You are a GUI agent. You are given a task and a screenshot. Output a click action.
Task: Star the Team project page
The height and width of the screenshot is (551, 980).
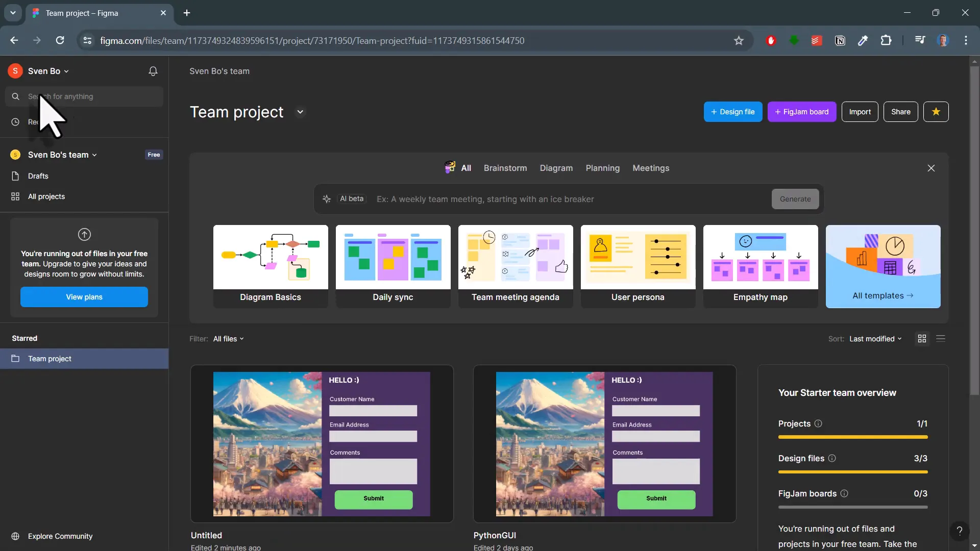[x=936, y=112]
